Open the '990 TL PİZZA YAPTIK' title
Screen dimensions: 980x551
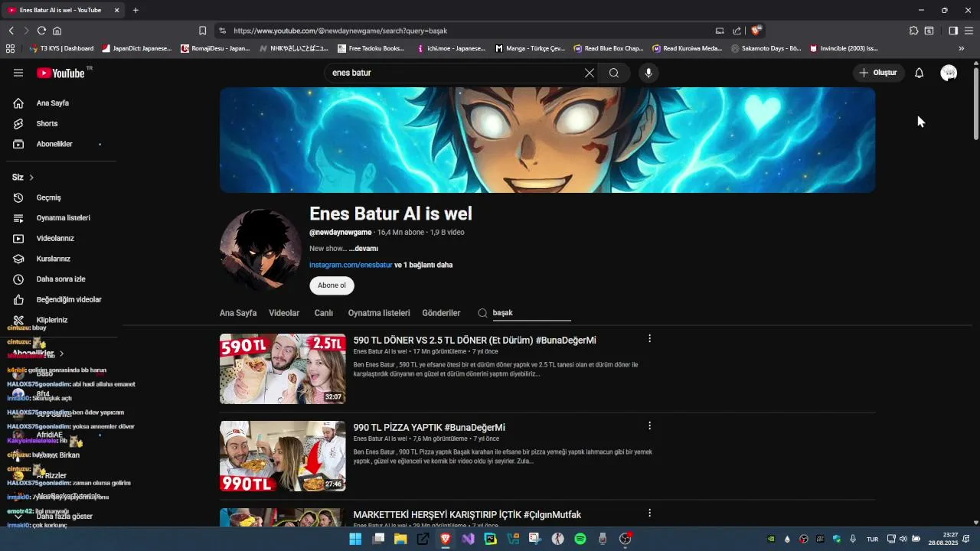pos(429,427)
